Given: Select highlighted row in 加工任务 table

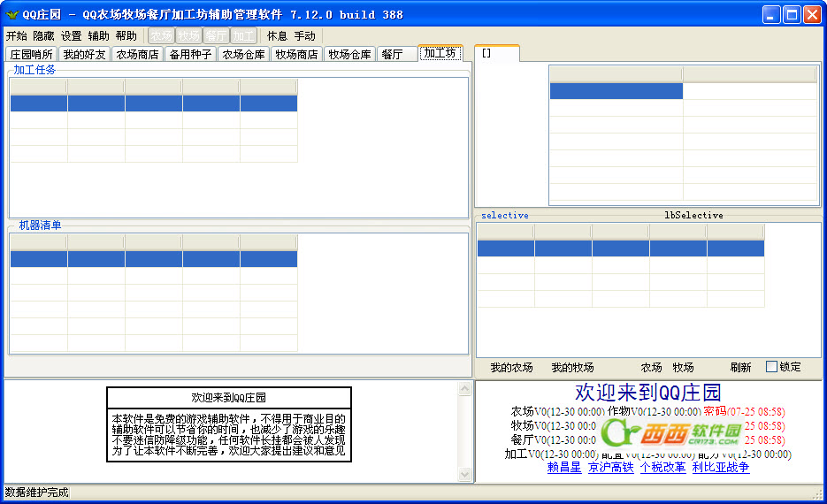Looking at the screenshot, I should click(x=154, y=103).
